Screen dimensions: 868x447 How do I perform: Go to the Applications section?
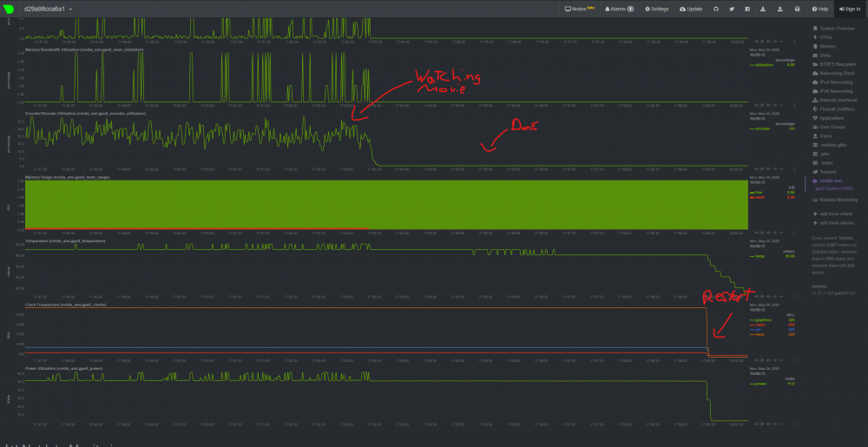coord(832,118)
